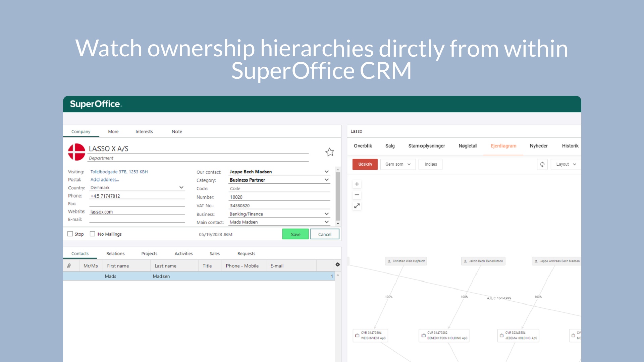Sort by Title column header

pos(210,266)
